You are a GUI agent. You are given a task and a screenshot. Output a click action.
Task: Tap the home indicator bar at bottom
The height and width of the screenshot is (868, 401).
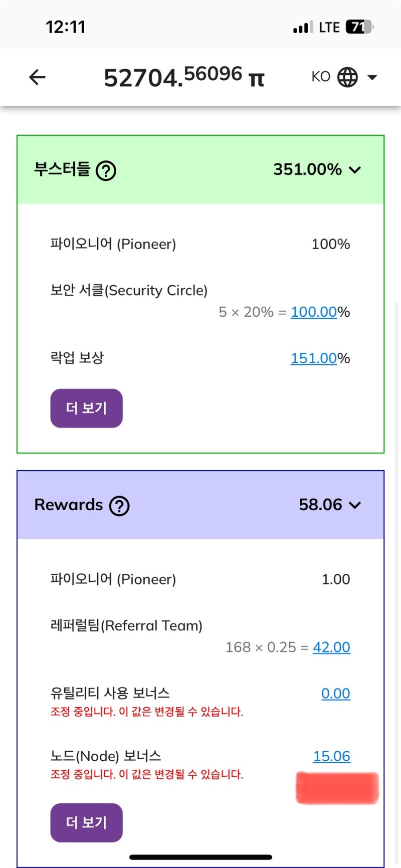[200, 856]
